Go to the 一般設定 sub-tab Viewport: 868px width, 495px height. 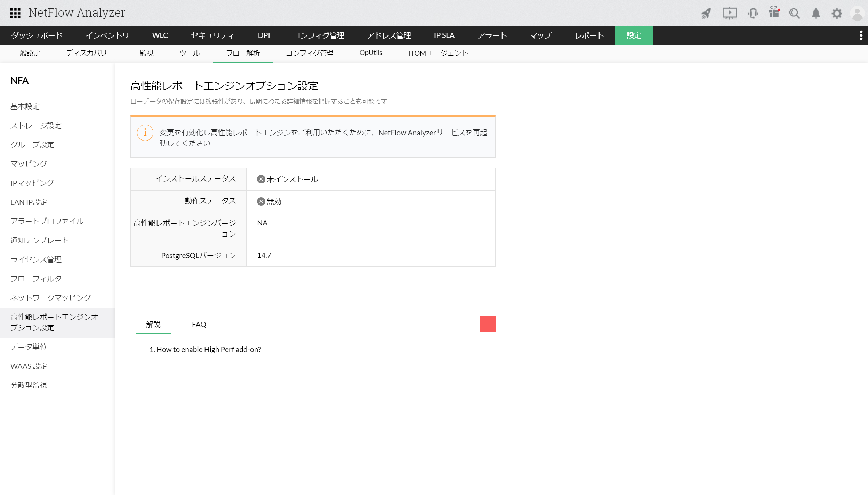pyautogui.click(x=27, y=53)
